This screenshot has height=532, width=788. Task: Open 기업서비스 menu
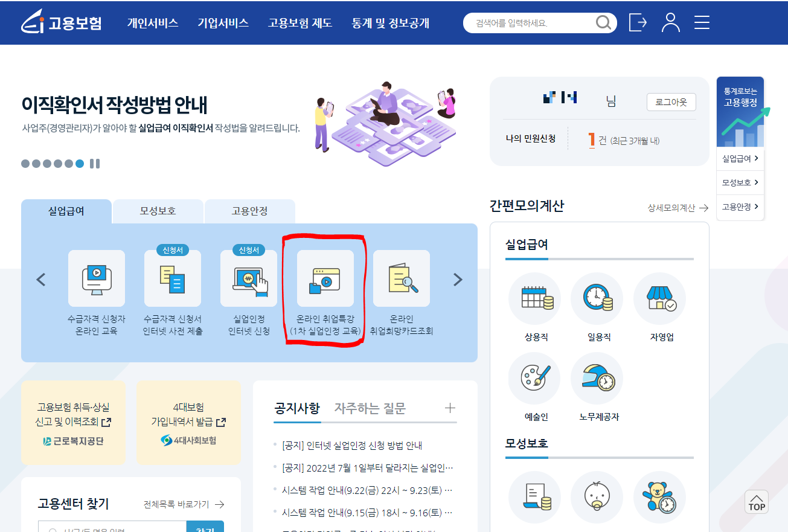pyautogui.click(x=223, y=23)
